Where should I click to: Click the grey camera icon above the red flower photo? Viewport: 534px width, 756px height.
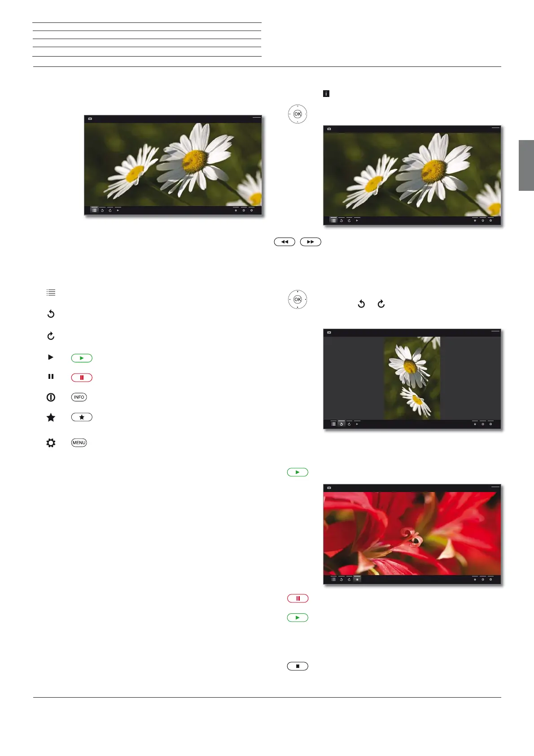coord(329,488)
